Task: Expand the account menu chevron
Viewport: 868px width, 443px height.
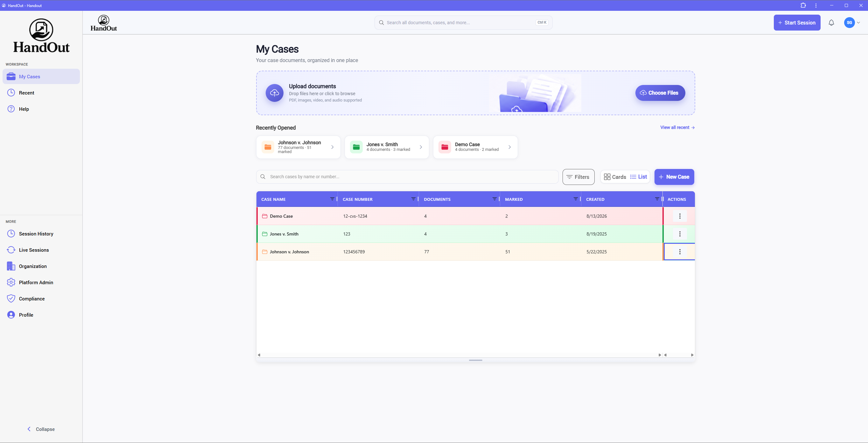Action: click(x=858, y=23)
